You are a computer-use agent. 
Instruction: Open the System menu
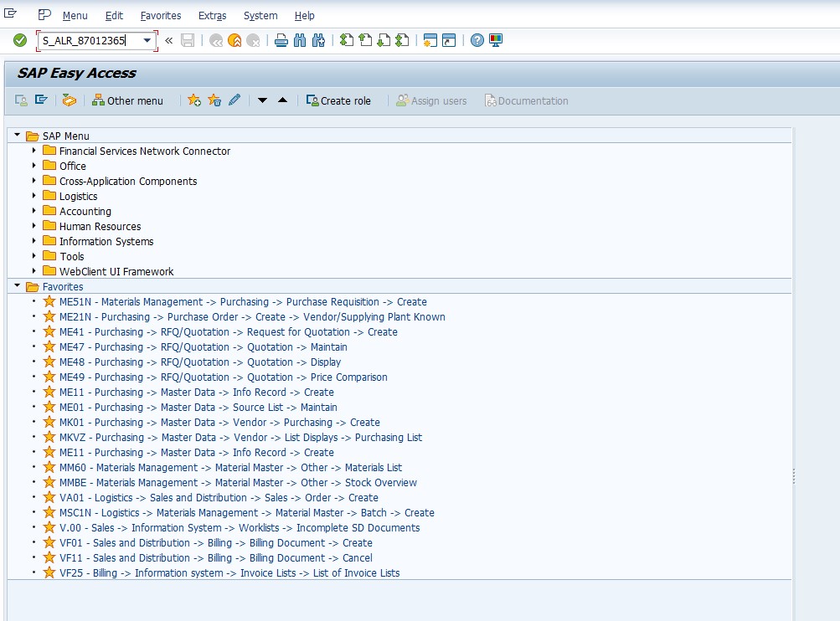tap(260, 16)
